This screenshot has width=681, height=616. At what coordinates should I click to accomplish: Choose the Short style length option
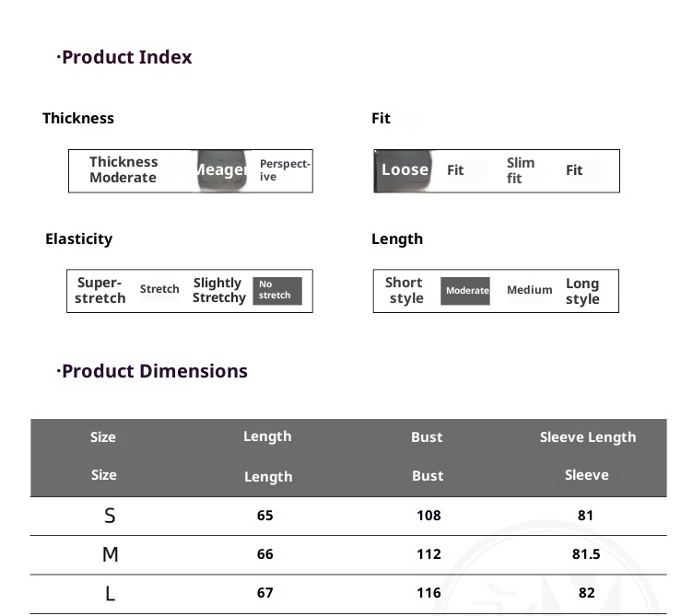point(405,291)
